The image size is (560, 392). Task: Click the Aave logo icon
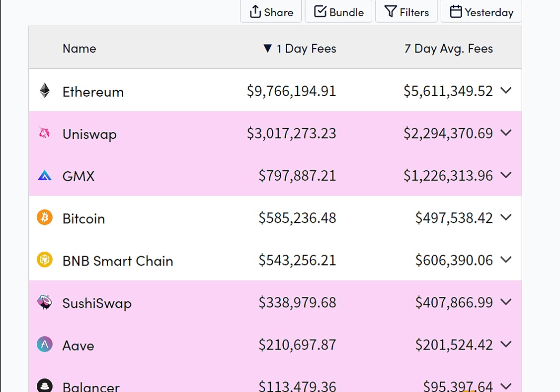[x=45, y=345]
